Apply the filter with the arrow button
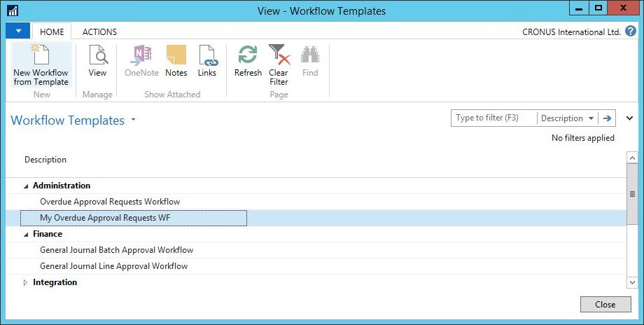 click(607, 118)
